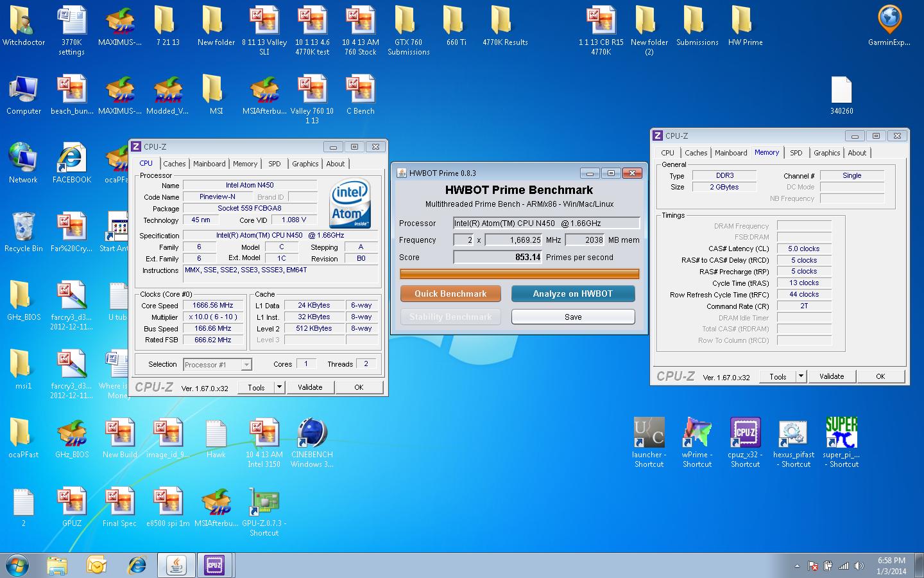924x578 pixels.
Task: Open About tab in right CPU-Z window
Action: coord(857,153)
